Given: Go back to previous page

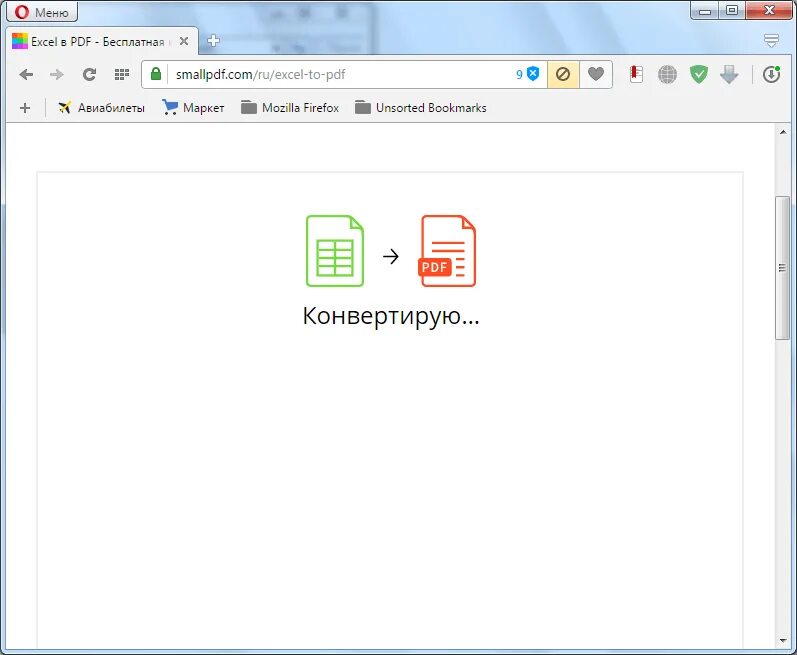Looking at the screenshot, I should coord(26,75).
